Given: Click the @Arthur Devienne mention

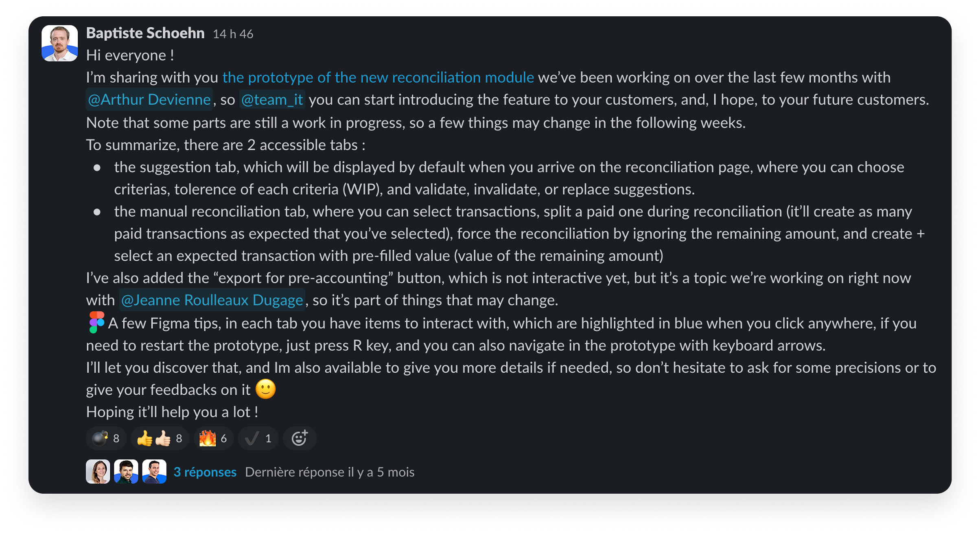Looking at the screenshot, I should click(149, 100).
